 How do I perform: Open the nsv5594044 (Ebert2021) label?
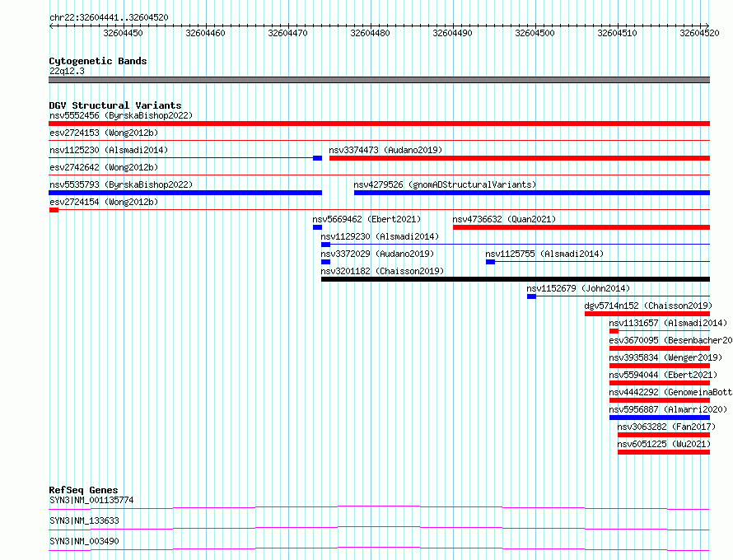[x=663, y=375]
